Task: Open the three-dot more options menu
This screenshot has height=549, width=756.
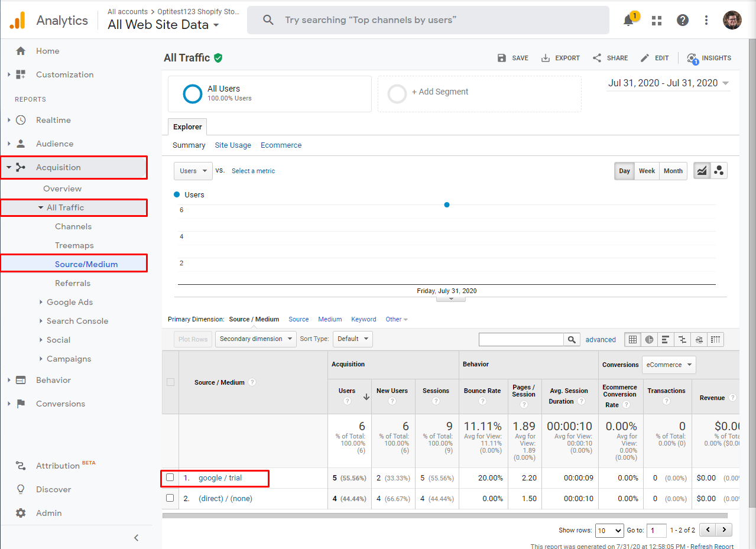Action: click(x=706, y=20)
